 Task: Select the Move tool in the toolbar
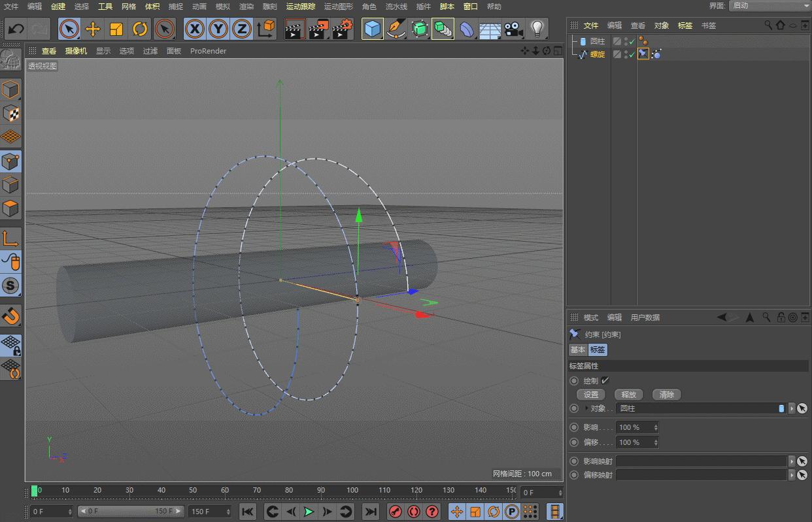pyautogui.click(x=93, y=29)
